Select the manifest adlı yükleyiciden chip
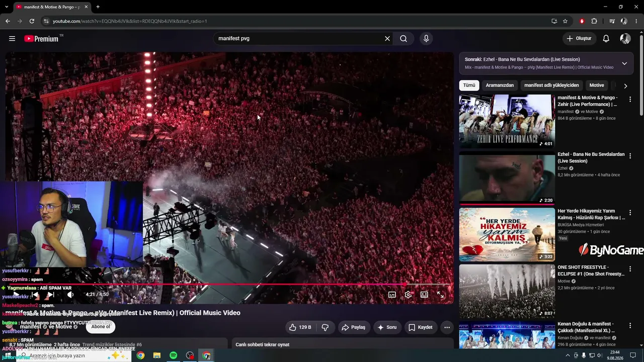 pos(551,85)
